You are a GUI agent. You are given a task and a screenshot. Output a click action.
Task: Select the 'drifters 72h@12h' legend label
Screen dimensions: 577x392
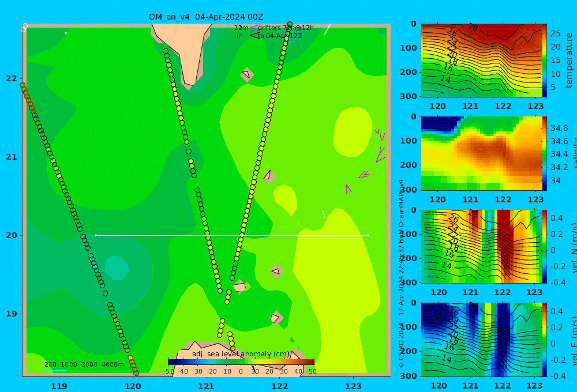coord(286,28)
